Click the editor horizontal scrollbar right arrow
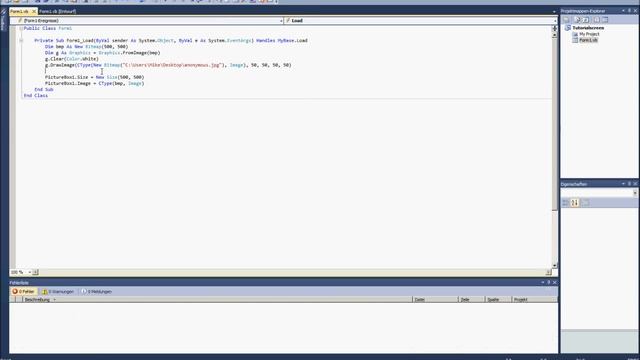This screenshot has width=640, height=360. click(548, 272)
